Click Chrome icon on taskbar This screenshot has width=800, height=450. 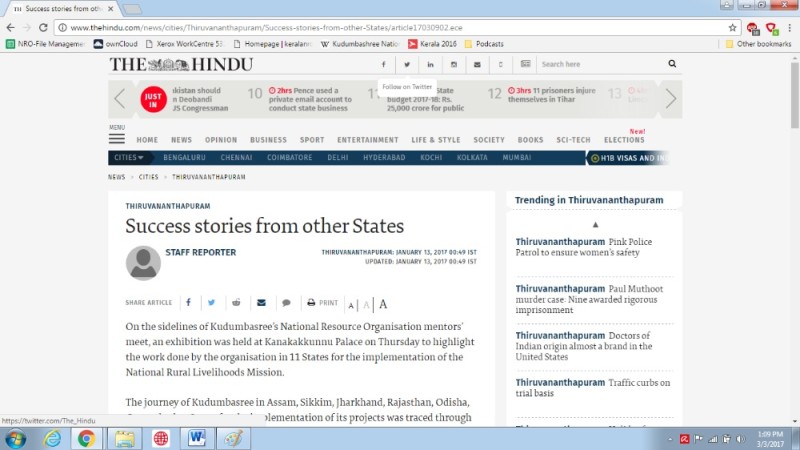pos(86,438)
